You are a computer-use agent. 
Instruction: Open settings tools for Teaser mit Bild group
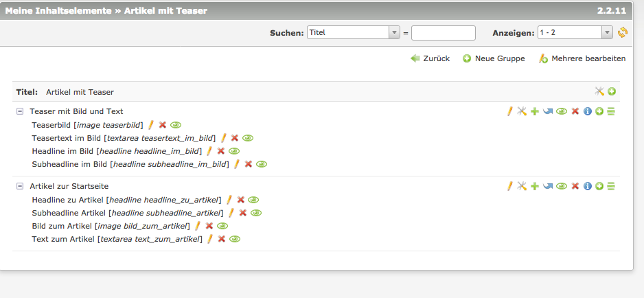(x=522, y=111)
